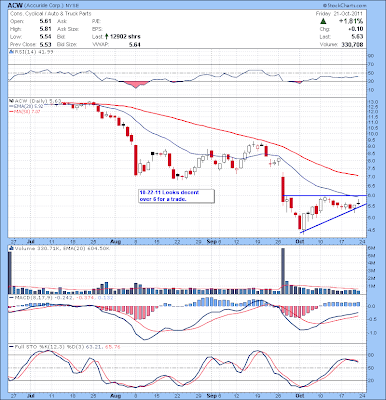This screenshot has width=386, height=400.
Task: Click the line marker beside MACD(8,17,9)
Action: click(x=11, y=297)
